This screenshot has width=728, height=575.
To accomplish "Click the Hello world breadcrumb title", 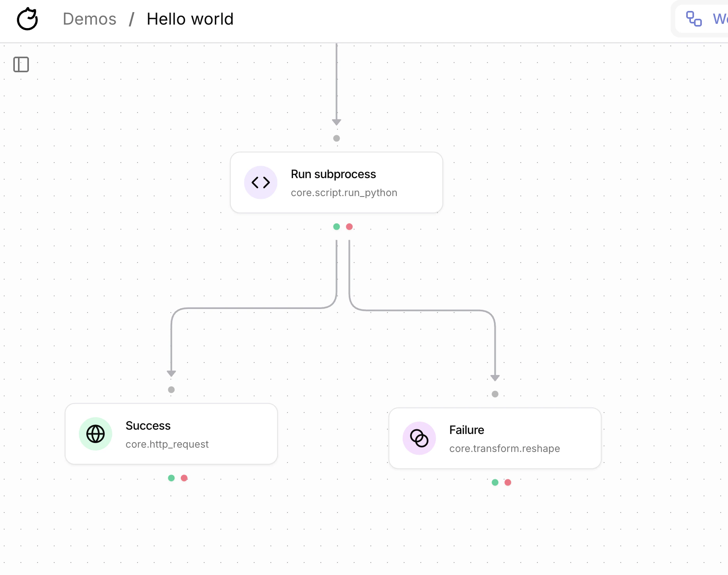I will click(x=190, y=19).
